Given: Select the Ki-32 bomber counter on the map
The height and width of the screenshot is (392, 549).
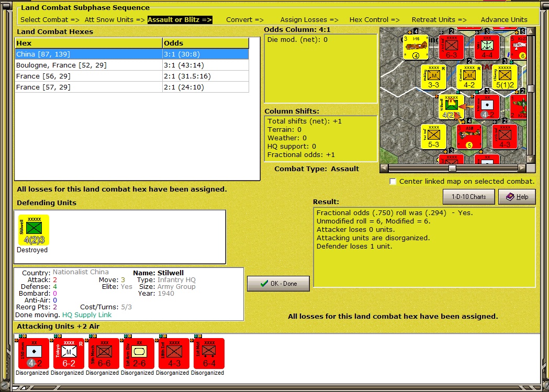Looking at the screenshot, I should pos(518,107).
